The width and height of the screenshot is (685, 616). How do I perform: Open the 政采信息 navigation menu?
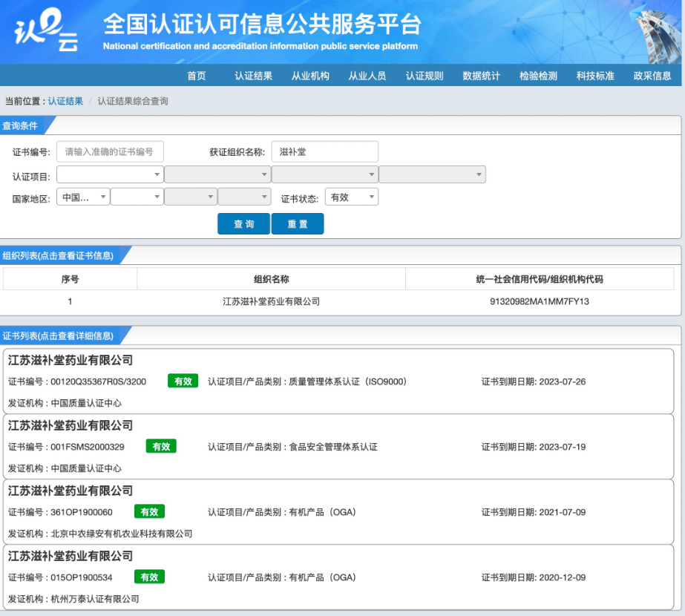point(652,76)
